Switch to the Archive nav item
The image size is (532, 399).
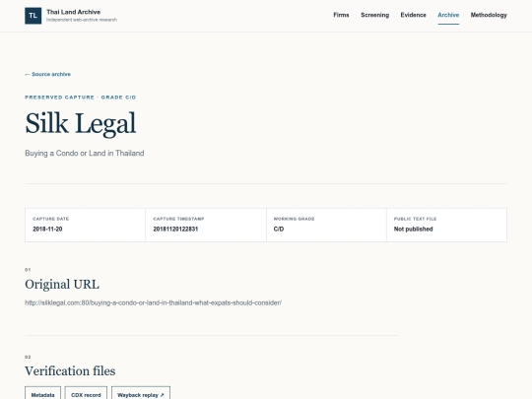[x=448, y=15]
